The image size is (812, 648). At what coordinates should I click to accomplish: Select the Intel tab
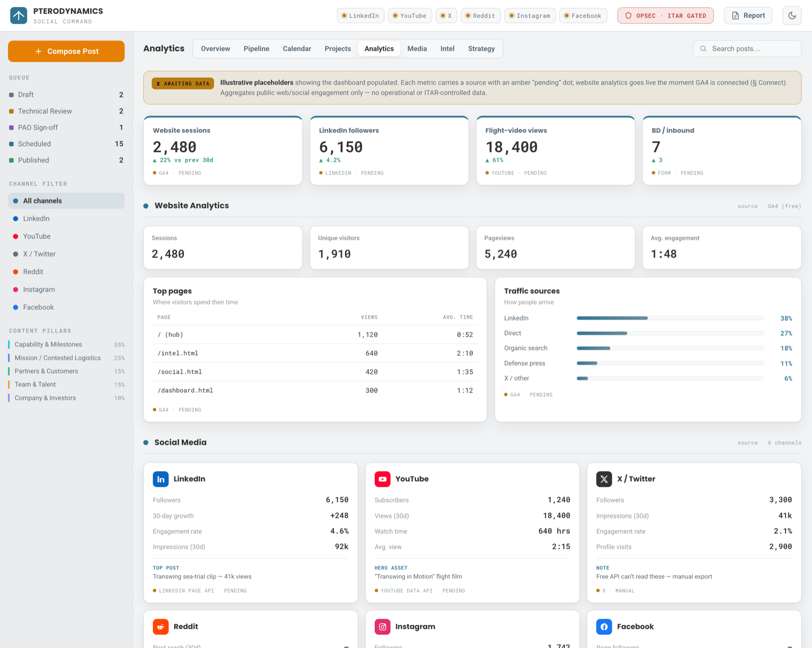coord(447,49)
